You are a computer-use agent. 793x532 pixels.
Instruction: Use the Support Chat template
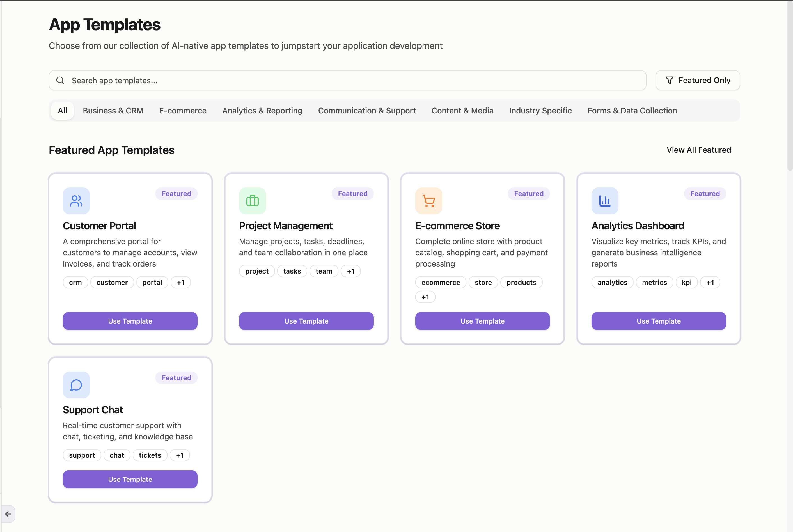[x=130, y=480]
